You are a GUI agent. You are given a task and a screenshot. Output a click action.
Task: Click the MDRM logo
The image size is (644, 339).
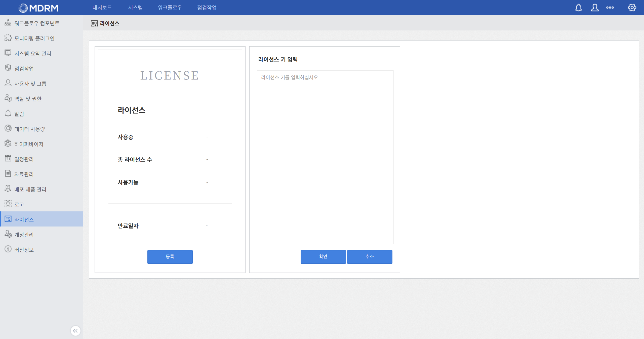[x=38, y=8]
